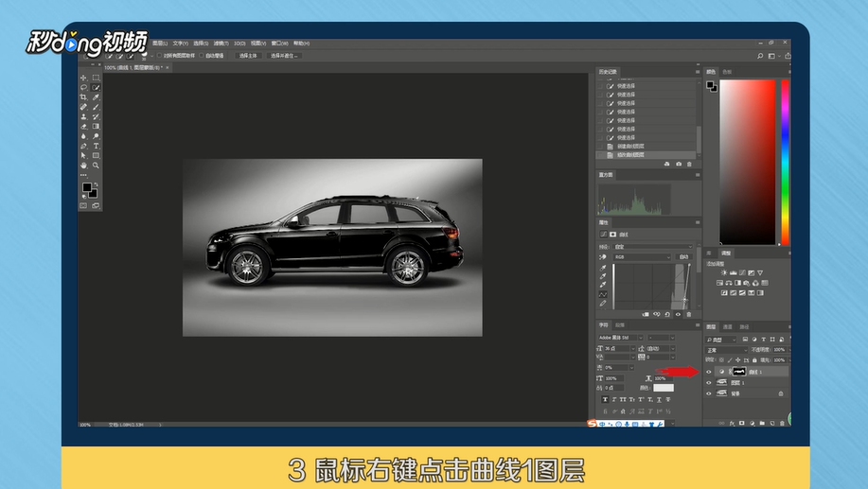Viewport: 868px width, 489px height.
Task: Select the Zoom tool
Action: pyautogui.click(x=96, y=166)
